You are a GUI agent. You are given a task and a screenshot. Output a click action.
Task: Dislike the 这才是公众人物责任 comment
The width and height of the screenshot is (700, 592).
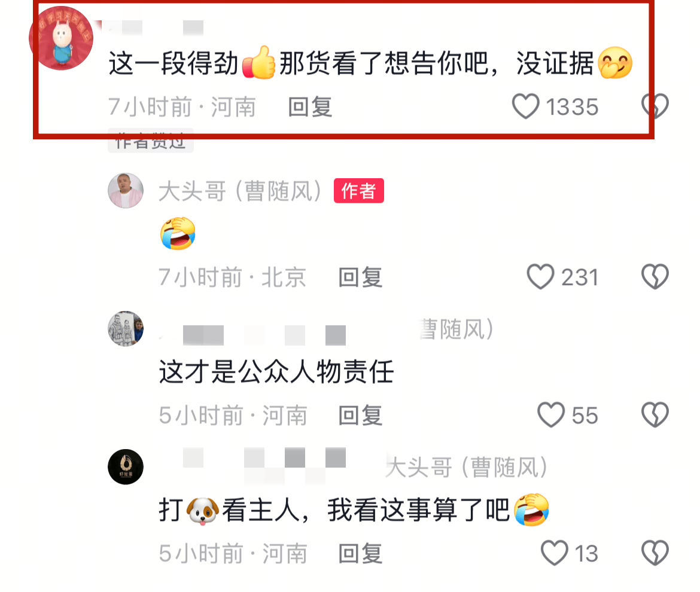655,415
